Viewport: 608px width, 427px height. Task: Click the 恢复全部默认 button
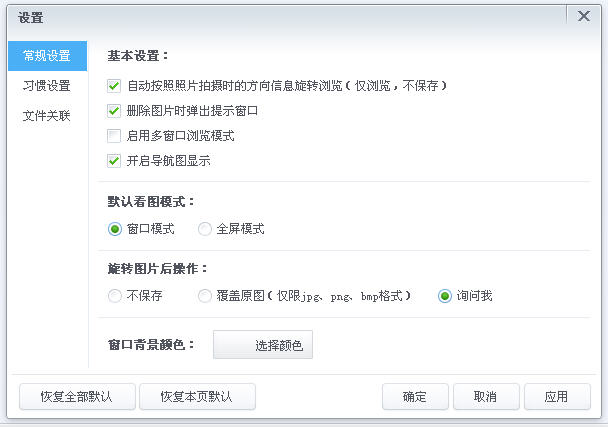(76, 396)
